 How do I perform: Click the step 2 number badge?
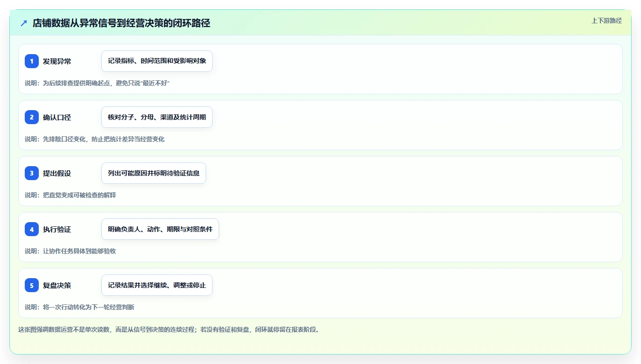click(x=32, y=117)
